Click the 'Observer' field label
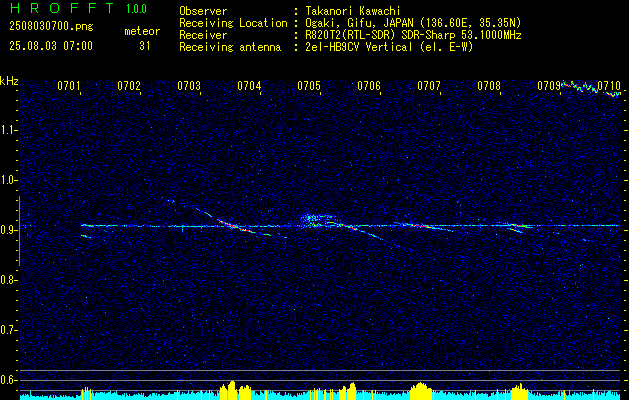 click(x=203, y=11)
